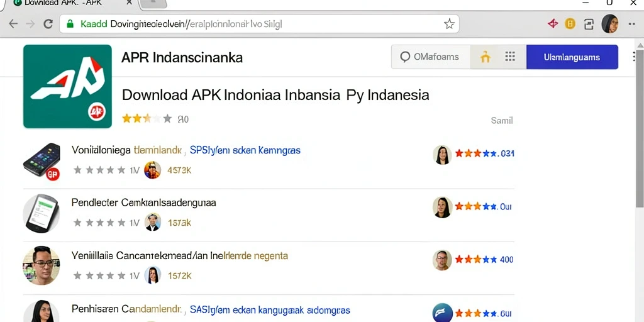644x322 pixels.
Task: Click the Samil label
Action: click(x=502, y=120)
